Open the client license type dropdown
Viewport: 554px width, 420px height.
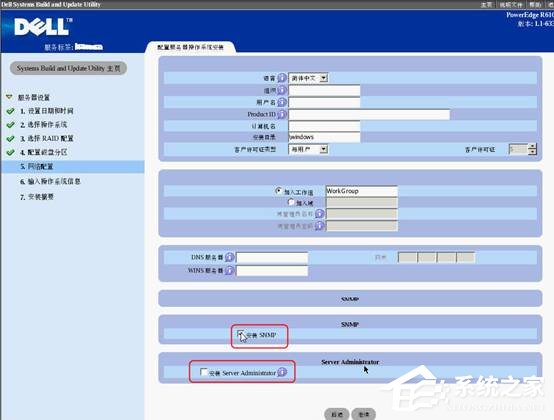pos(308,149)
